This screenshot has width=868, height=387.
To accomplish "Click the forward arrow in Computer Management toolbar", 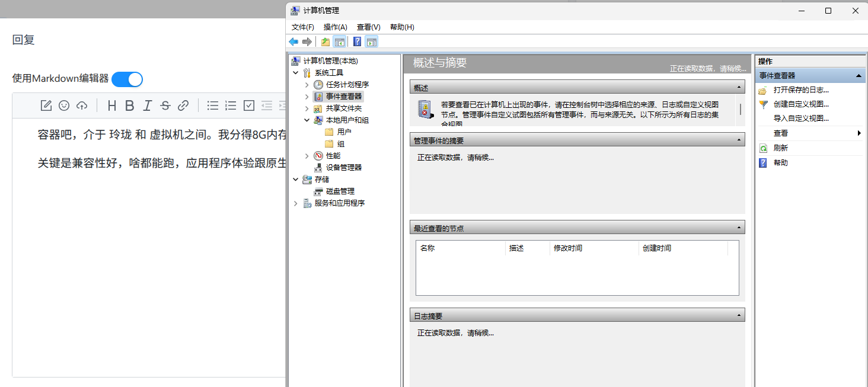I will point(307,41).
